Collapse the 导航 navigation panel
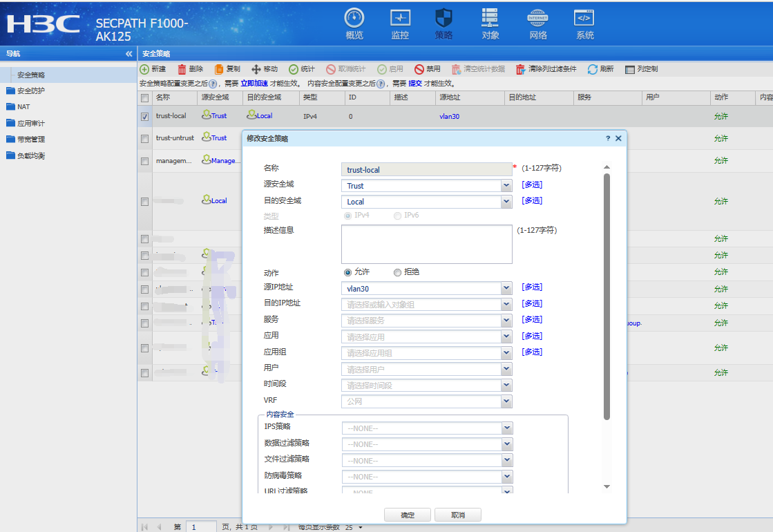 (x=128, y=54)
